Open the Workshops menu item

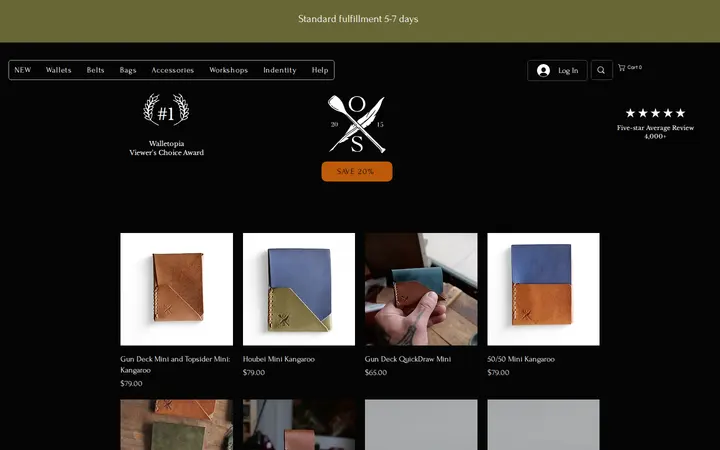click(x=228, y=70)
